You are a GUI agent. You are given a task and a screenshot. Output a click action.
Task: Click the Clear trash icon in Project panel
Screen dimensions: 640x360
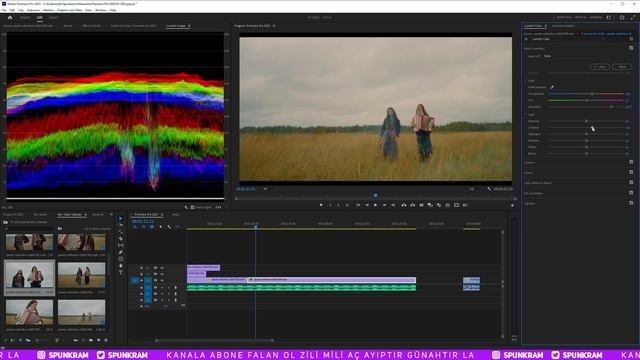[106, 340]
